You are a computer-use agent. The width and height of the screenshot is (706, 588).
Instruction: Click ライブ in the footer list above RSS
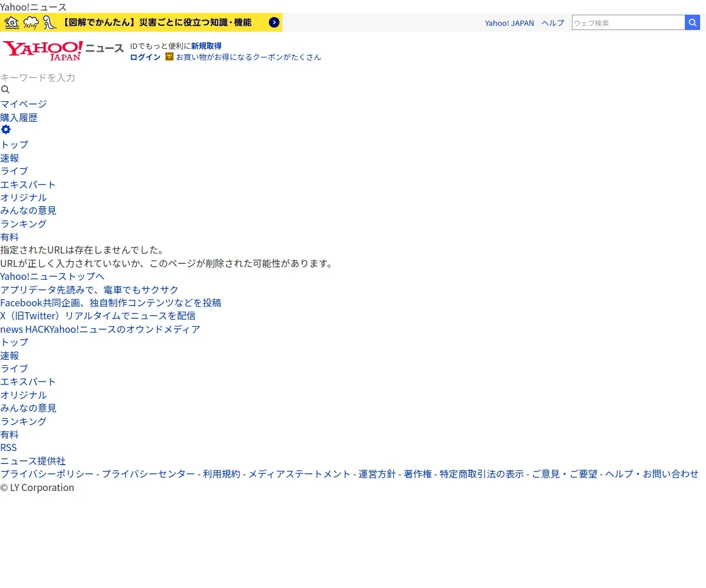pos(14,369)
